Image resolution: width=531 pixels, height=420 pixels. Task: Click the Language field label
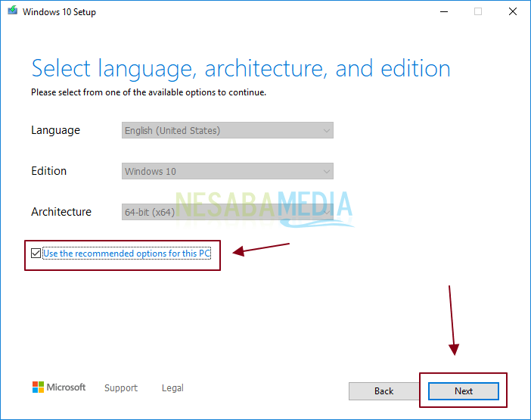pos(55,130)
